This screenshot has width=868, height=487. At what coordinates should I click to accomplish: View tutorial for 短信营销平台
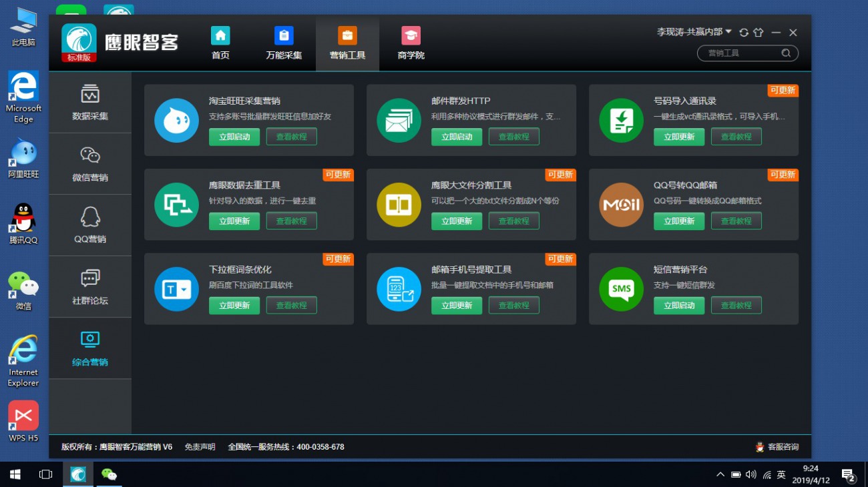(x=736, y=306)
